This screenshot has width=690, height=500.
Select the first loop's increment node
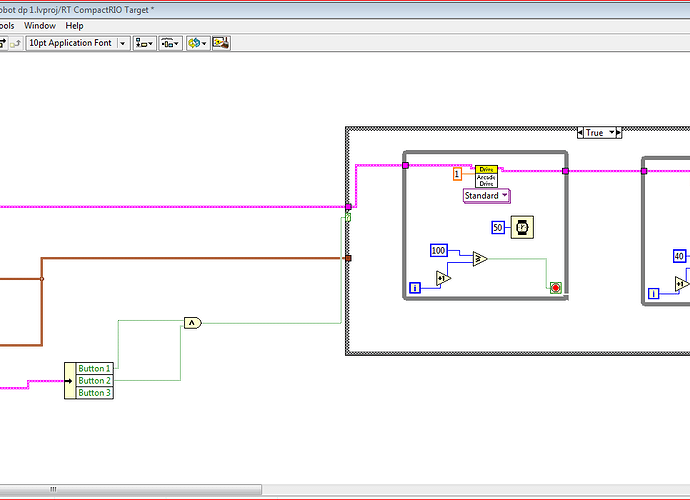pyautogui.click(x=443, y=279)
